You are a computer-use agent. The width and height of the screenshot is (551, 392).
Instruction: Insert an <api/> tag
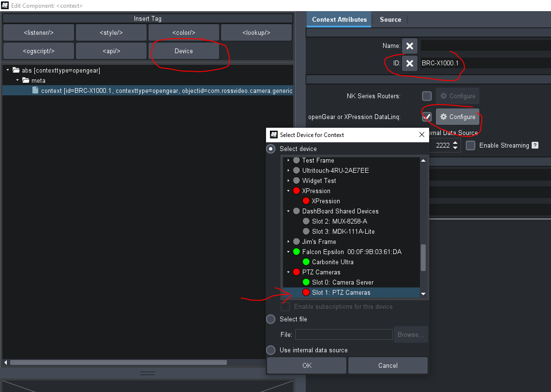111,51
